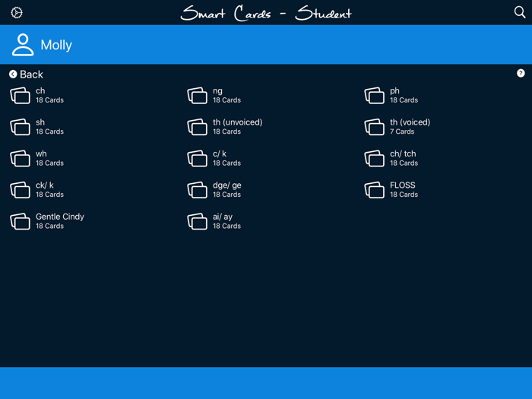The height and width of the screenshot is (399, 532).
Task: Click the '7 Cards' count label
Action: [x=402, y=131]
